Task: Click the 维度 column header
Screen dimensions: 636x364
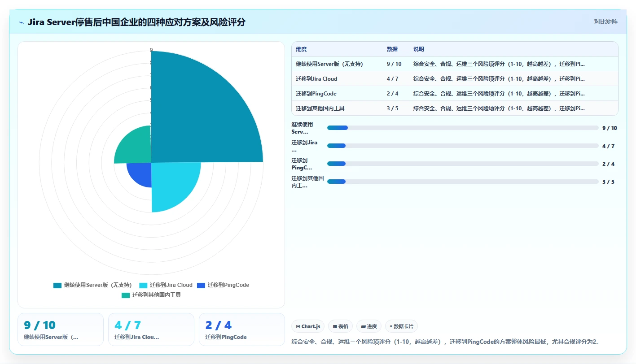Action: 301,49
